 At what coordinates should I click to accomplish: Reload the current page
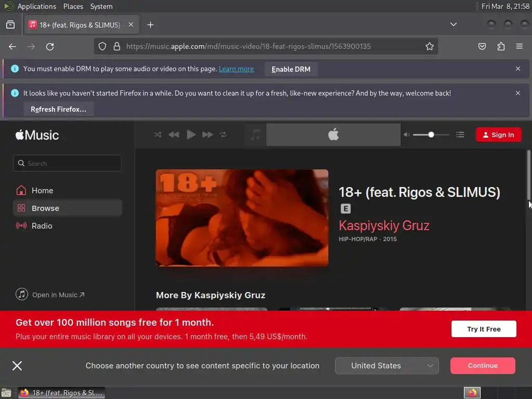coord(50,46)
